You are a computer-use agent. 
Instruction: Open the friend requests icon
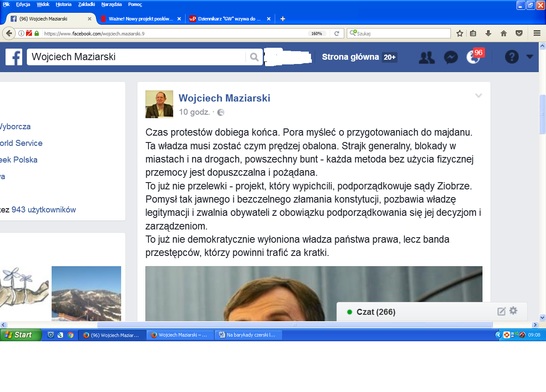tap(427, 57)
